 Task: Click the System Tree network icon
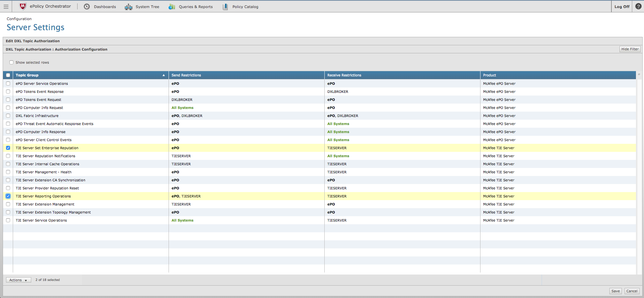tap(129, 7)
